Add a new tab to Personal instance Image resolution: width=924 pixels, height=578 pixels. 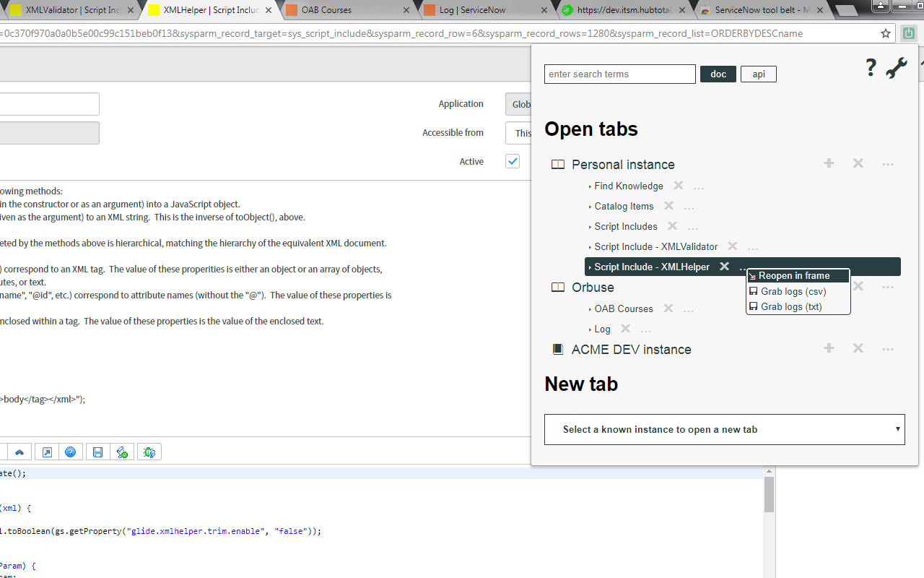pos(829,163)
